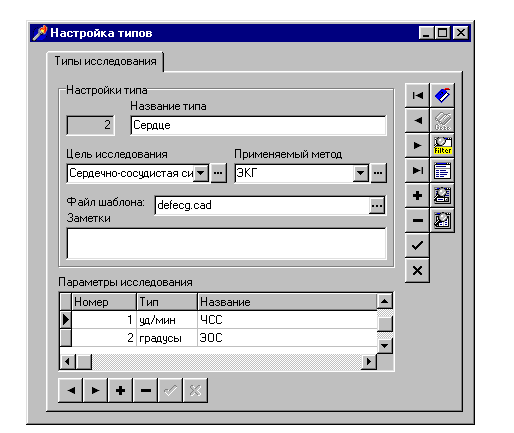Open the yellow Filter icon button

tap(442, 145)
